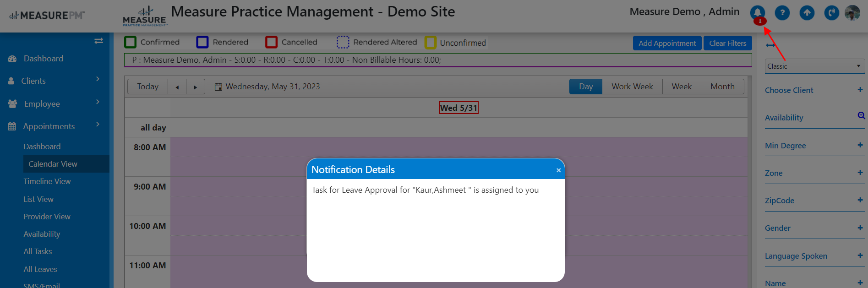Open Timeline View in sidebar
868x288 pixels.
pos(47,181)
